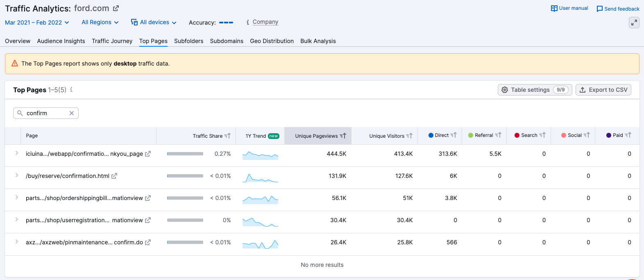The image size is (644, 280).
Task: Open external link for /buy/reserve/confirmation.html
Action: click(x=114, y=176)
